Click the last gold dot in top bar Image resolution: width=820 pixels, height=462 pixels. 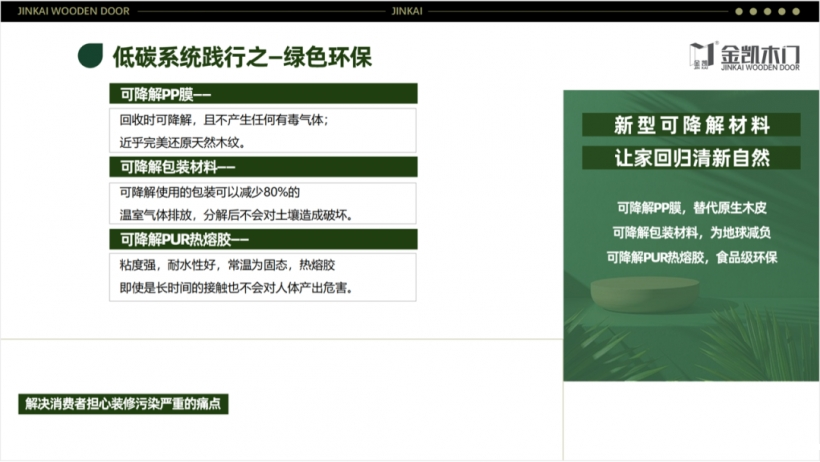pyautogui.click(x=797, y=11)
